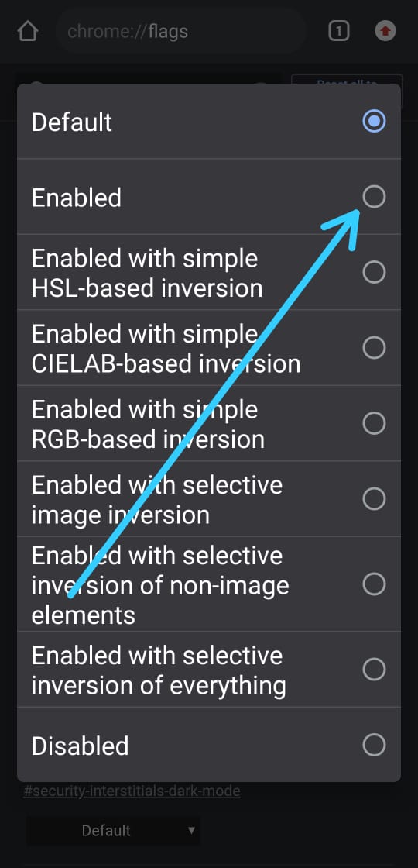Open the Default dropdown below security-interstitials flag
418x868 pixels.
coord(113,830)
